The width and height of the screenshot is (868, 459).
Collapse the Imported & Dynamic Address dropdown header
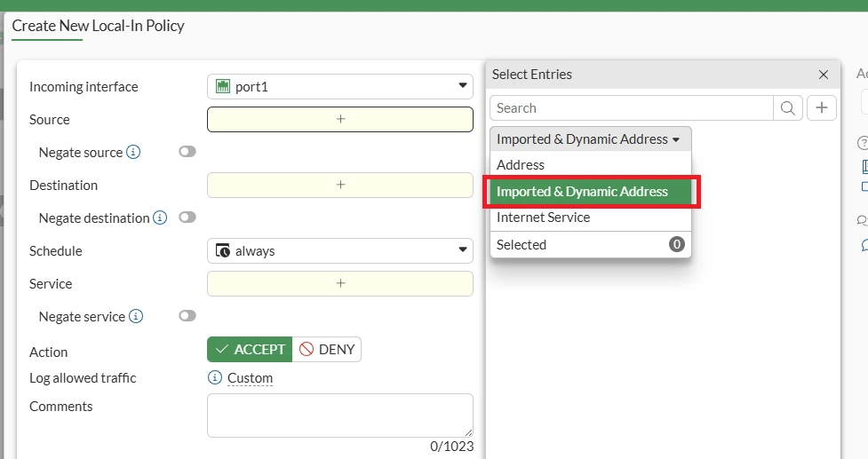(590, 138)
